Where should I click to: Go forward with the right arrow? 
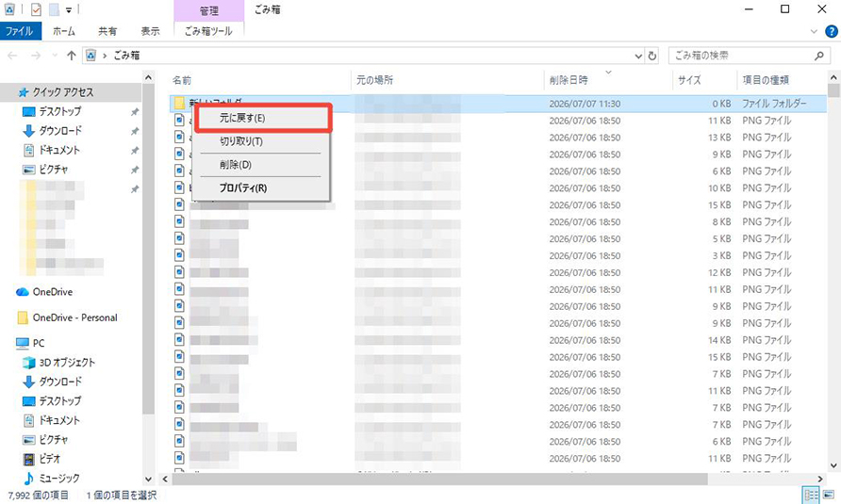click(x=36, y=56)
